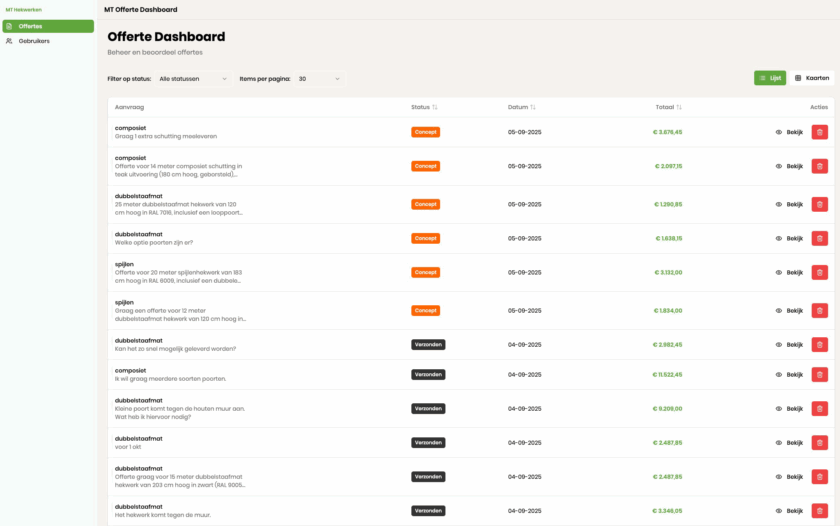840x526 pixels.
Task: Click Bekijk for the 20 meter spijlenhekwerk offerte
Action: pos(789,272)
